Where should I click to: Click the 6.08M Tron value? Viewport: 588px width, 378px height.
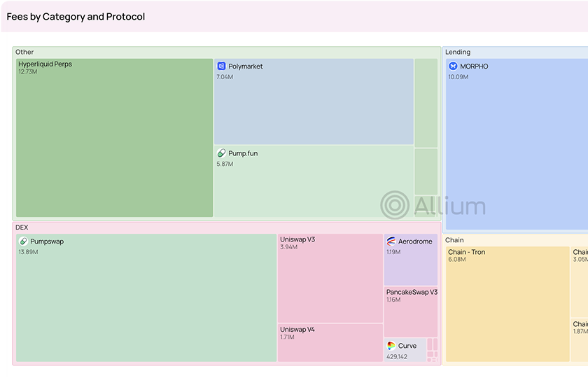[x=456, y=260]
